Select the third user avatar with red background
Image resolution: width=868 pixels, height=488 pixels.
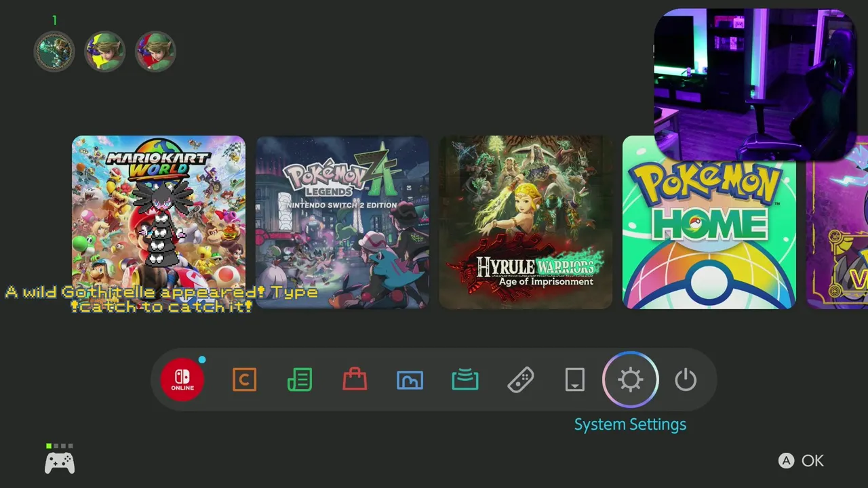(155, 52)
